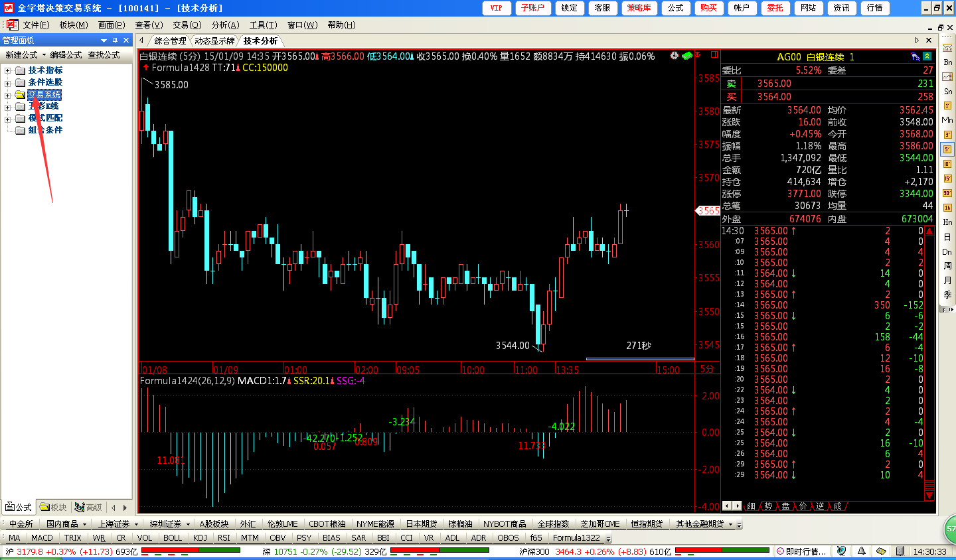Switch to the 动态显示牌 tab
The image size is (956, 560).
(214, 41)
